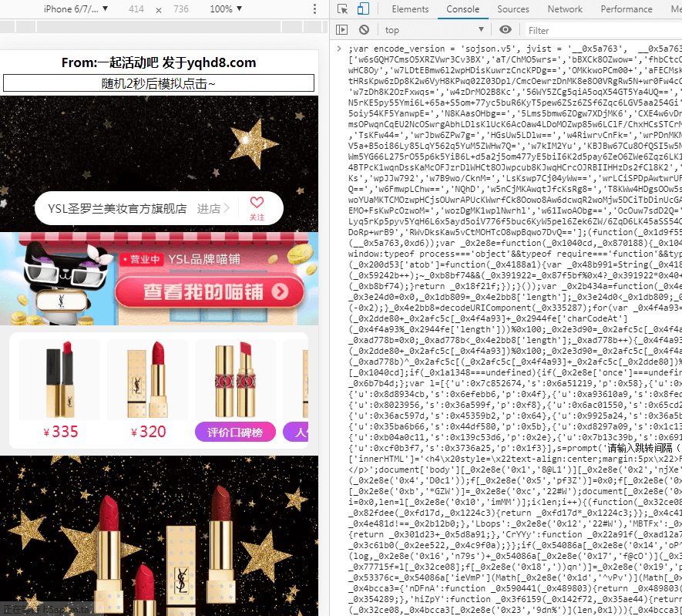Open the red-banded lipstick product thumbnail

point(235,380)
